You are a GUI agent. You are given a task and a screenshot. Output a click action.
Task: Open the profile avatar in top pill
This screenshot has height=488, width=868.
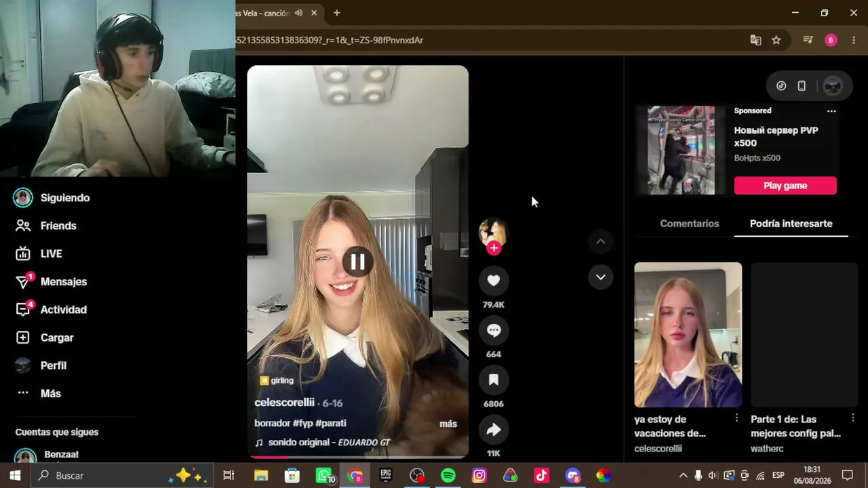click(x=832, y=86)
